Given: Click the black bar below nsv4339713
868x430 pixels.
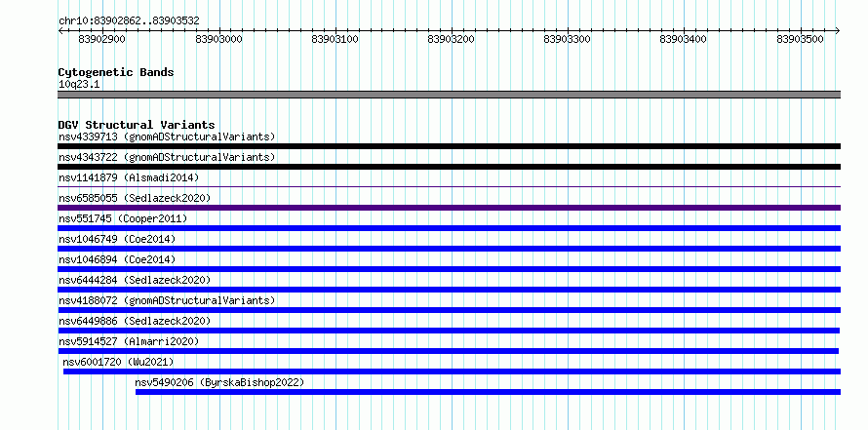Looking at the screenshot, I should 449,146.
